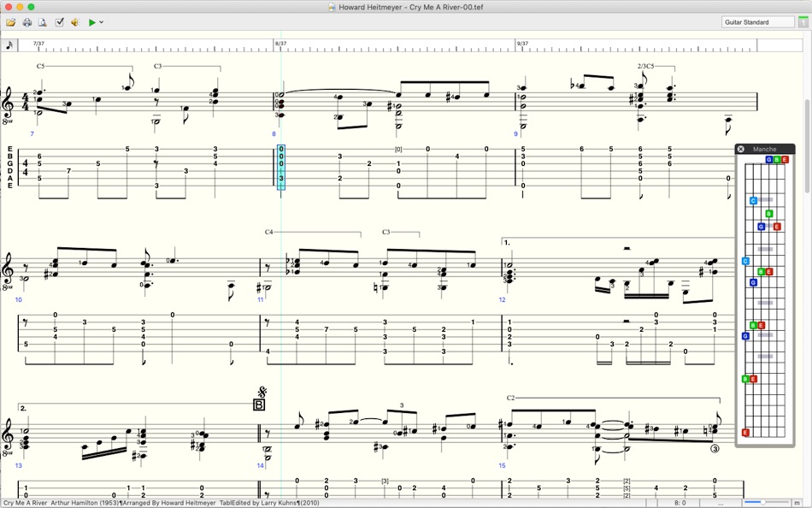Click the light blue C marker at the top of the fretboard
The image size is (812, 508).
click(754, 201)
